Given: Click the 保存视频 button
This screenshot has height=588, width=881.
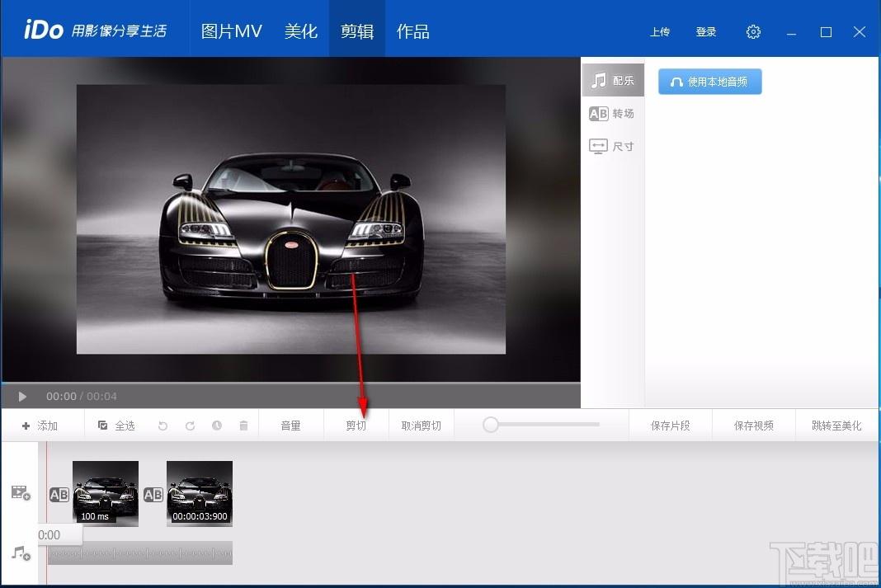Looking at the screenshot, I should [753, 426].
